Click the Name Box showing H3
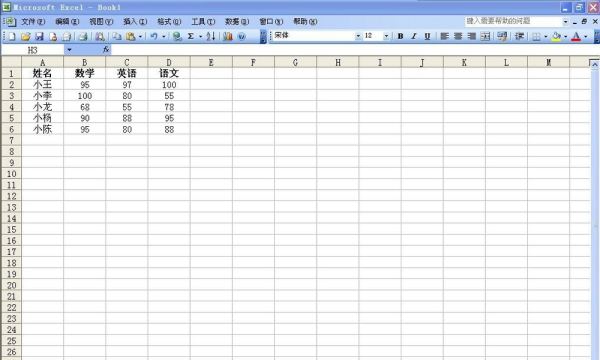This screenshot has width=600, height=360. tap(33, 50)
